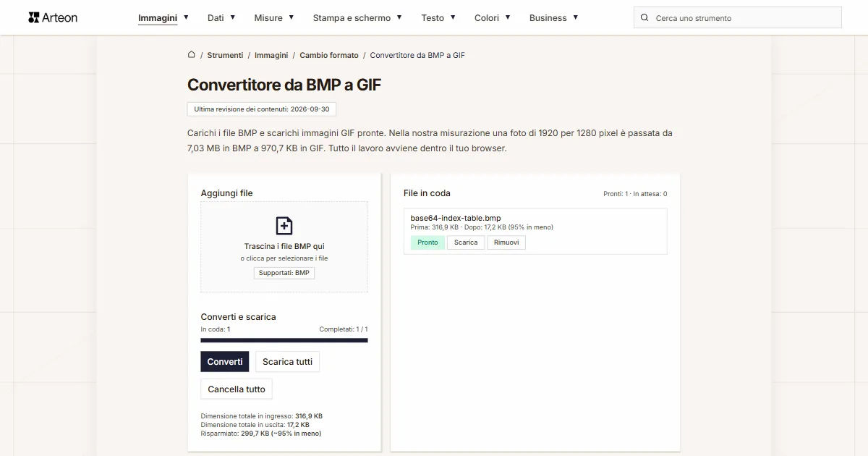This screenshot has height=456, width=868.
Task: Open the Business menu
Action: click(548, 17)
